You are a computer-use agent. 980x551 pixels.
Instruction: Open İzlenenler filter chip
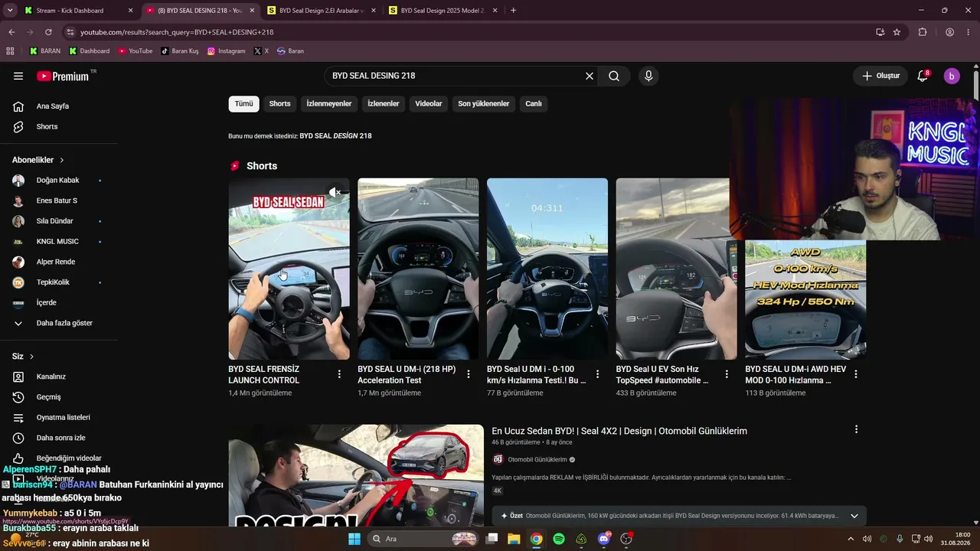pos(384,104)
